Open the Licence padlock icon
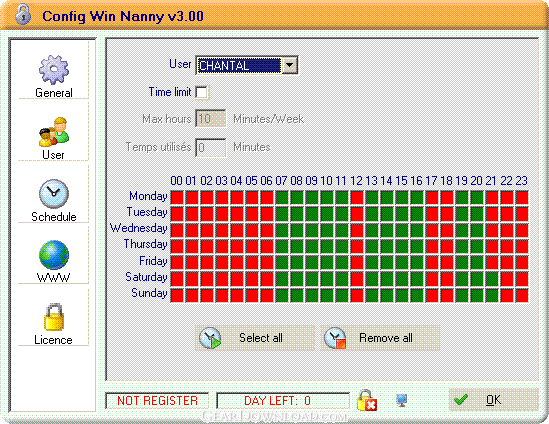Image resolution: width=549 pixels, height=424 pixels. [54, 317]
